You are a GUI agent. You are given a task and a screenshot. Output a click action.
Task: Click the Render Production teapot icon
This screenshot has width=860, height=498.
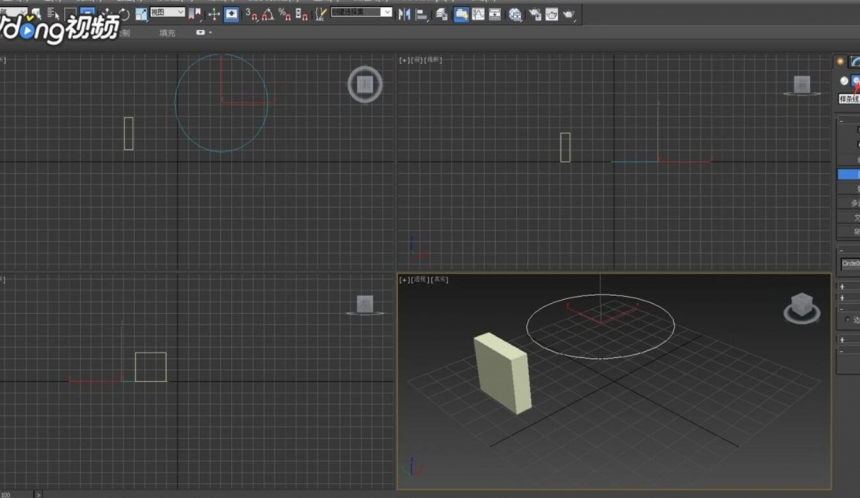point(569,15)
